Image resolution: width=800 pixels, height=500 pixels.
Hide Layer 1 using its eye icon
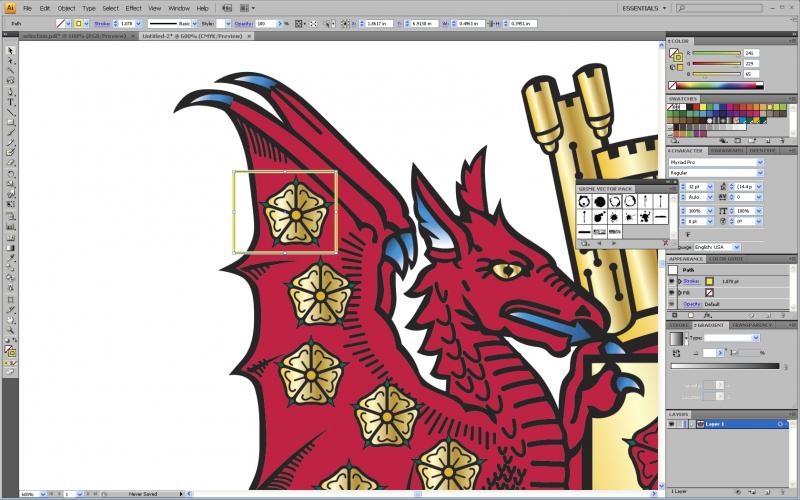coord(672,424)
